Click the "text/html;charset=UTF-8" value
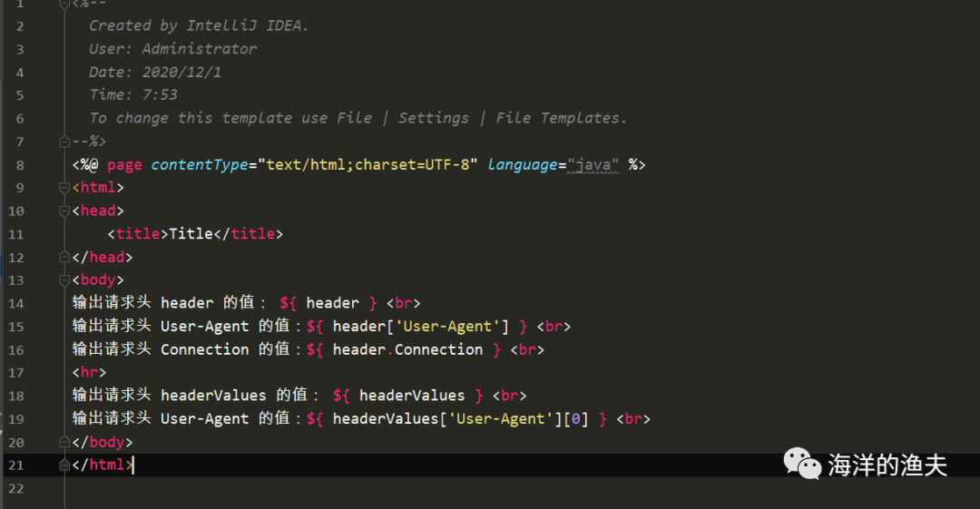The width and height of the screenshot is (980, 509). click(x=368, y=164)
